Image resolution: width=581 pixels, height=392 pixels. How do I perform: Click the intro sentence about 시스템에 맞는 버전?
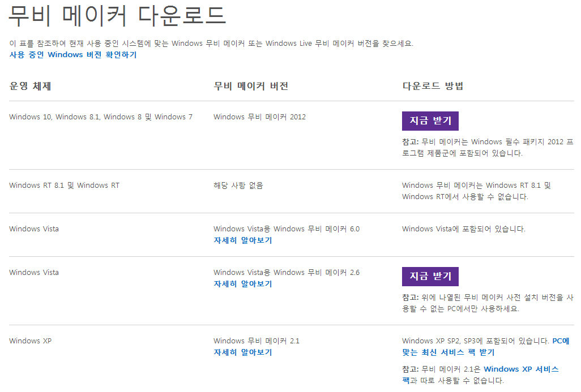(x=211, y=44)
